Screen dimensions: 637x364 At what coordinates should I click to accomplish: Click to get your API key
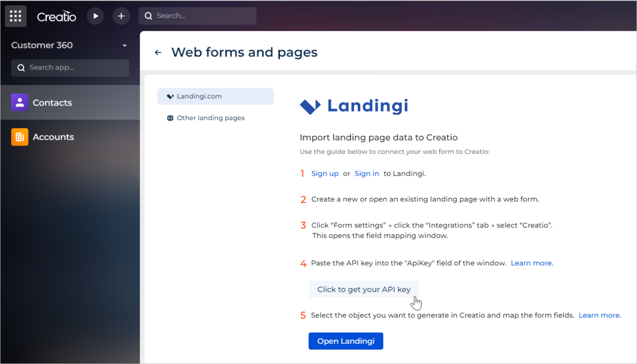tap(364, 289)
